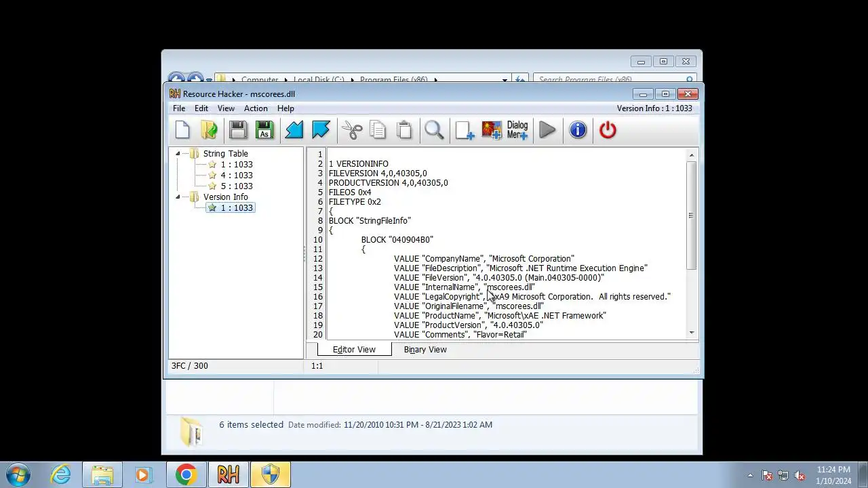The width and height of the screenshot is (868, 488).
Task: Click the gray Save floppy icon
Action: pyautogui.click(x=237, y=130)
